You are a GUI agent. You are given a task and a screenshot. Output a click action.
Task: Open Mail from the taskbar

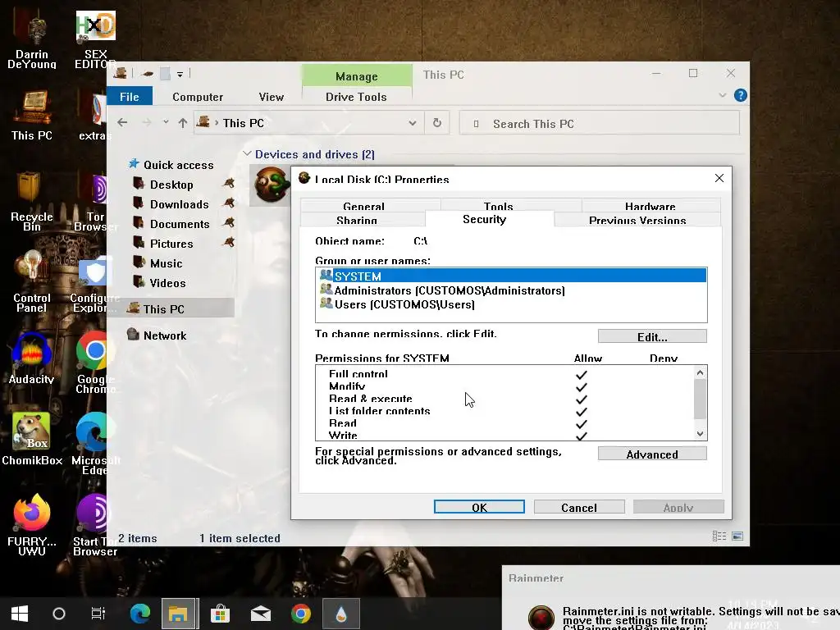coord(260,614)
